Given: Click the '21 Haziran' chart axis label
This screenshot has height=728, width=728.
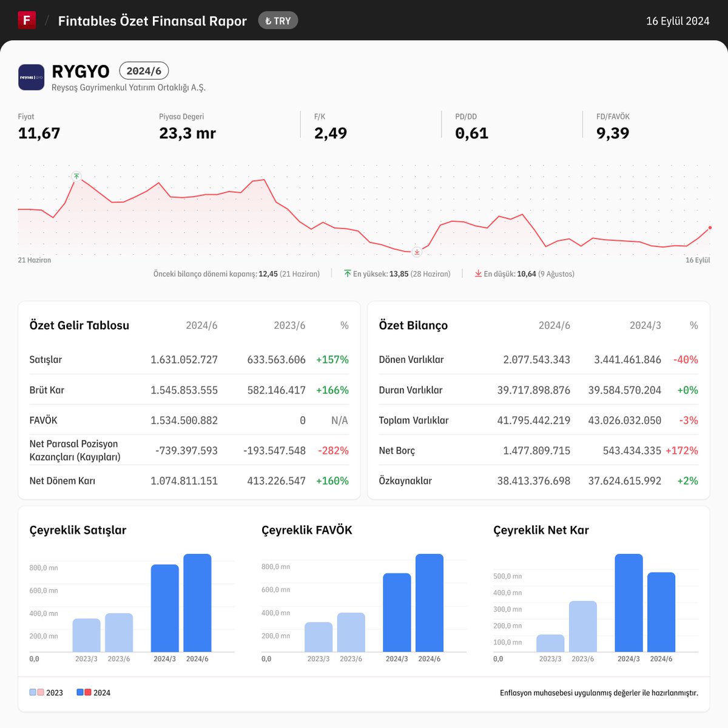Looking at the screenshot, I should tap(35, 260).
